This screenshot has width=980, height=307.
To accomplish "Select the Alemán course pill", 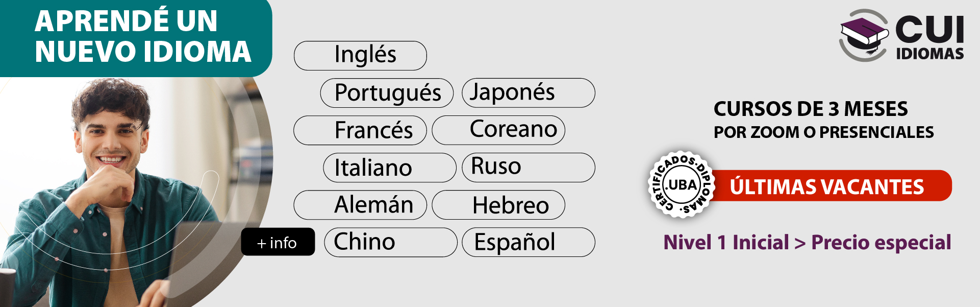I will (360, 205).
